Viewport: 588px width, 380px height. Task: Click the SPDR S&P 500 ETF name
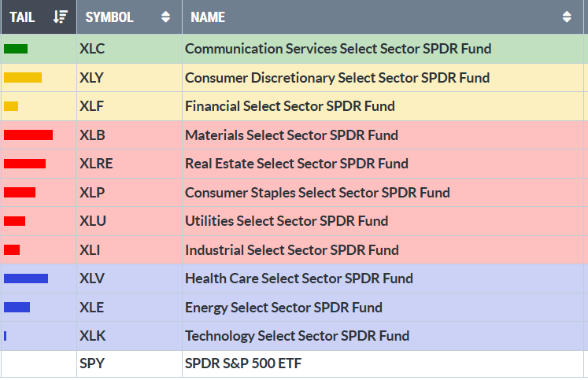(x=243, y=364)
